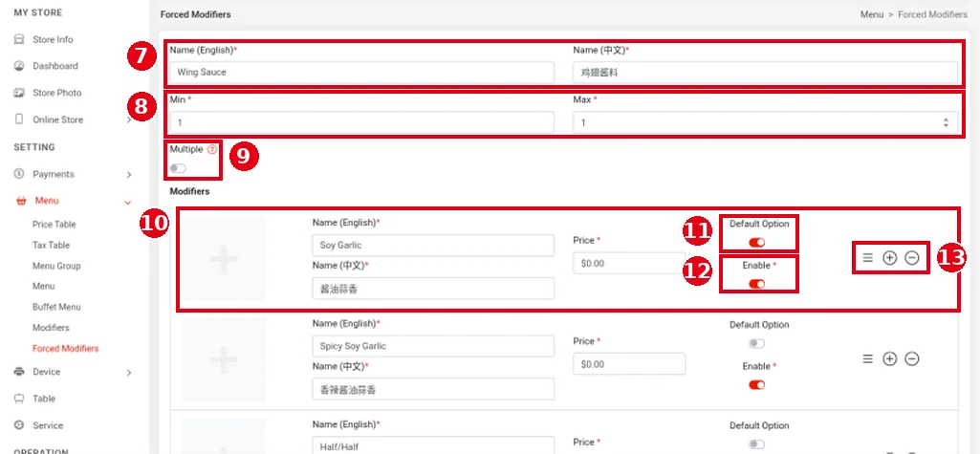
Task: Edit the Name (English) Wing Sauce field
Action: point(361,72)
